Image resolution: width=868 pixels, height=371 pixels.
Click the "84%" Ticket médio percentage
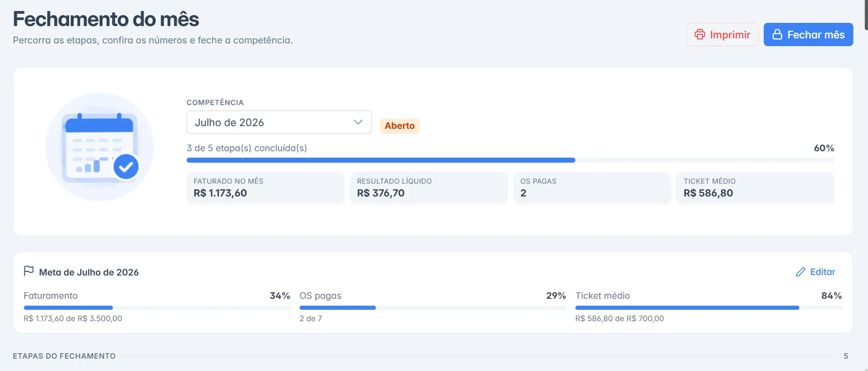[x=831, y=296]
